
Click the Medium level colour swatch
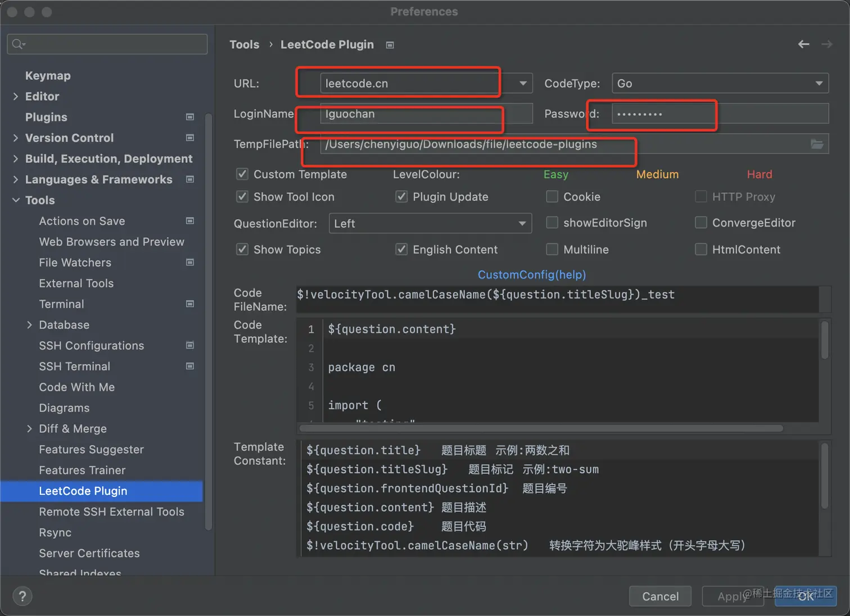(657, 174)
